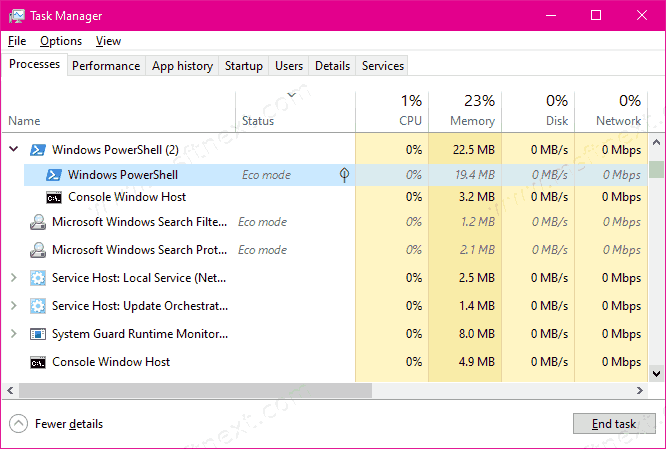Expand System Guard Runtime Monitor row
The image size is (666, 449).
tap(14, 334)
